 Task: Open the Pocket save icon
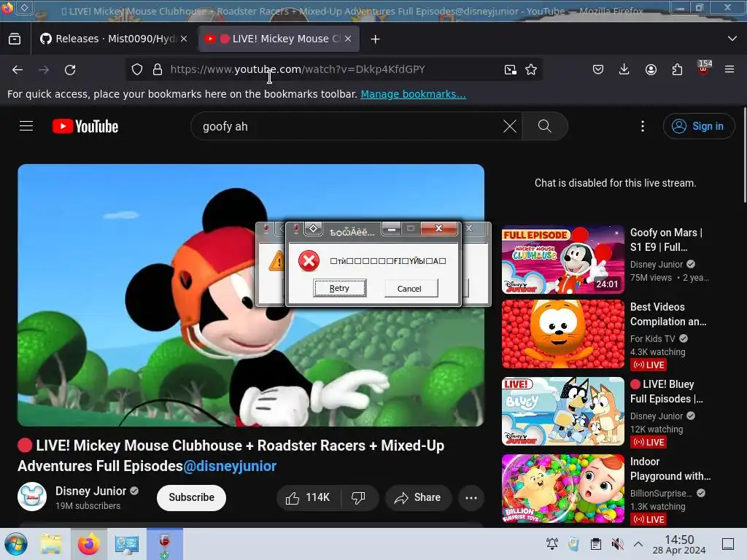598,69
